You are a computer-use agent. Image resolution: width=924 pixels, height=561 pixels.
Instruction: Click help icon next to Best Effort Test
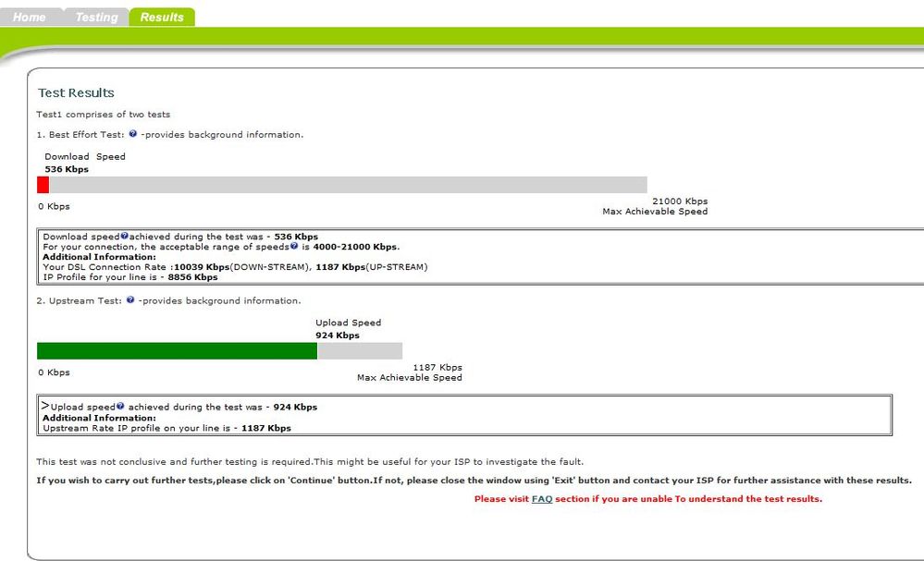coord(132,134)
